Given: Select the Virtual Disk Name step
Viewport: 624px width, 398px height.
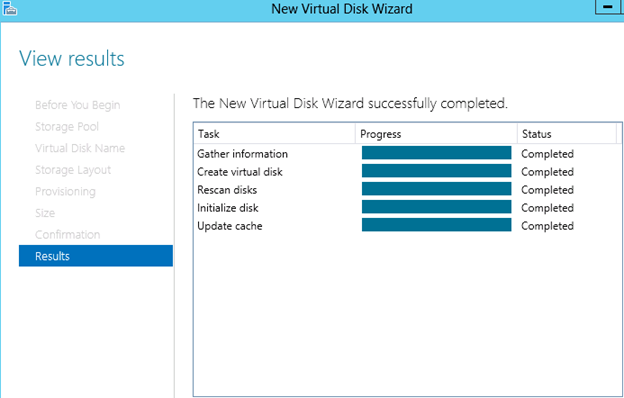Looking at the screenshot, I should click(x=80, y=148).
